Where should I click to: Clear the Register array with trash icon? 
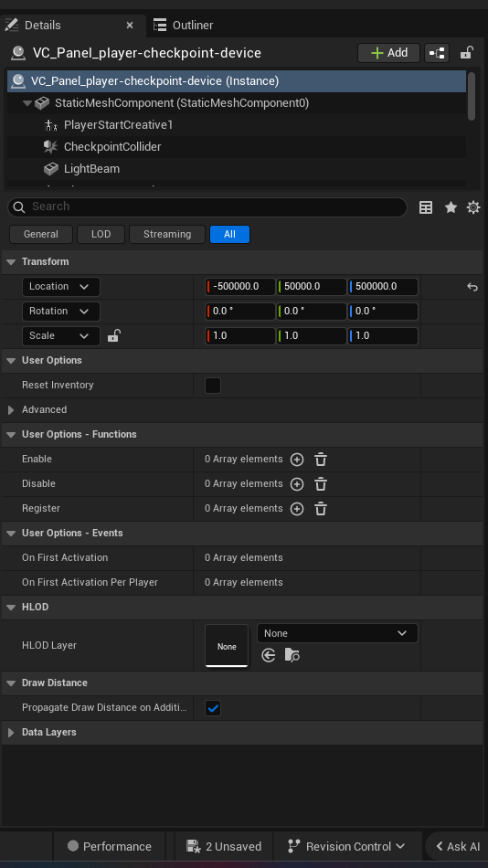click(x=321, y=509)
